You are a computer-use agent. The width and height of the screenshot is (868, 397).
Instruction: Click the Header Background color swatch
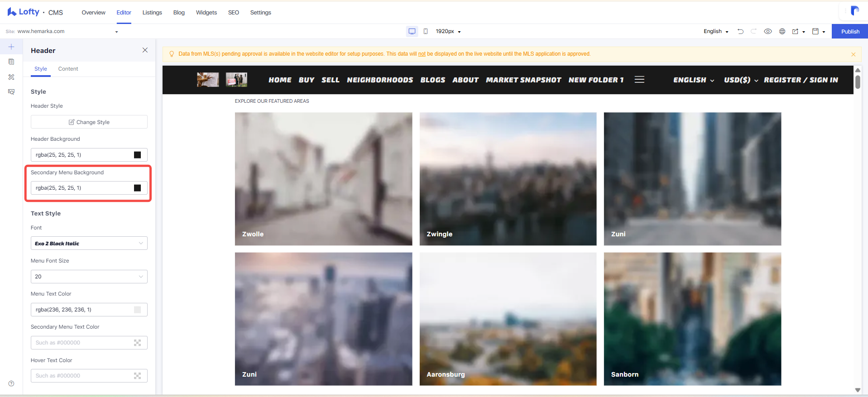pyautogui.click(x=137, y=155)
